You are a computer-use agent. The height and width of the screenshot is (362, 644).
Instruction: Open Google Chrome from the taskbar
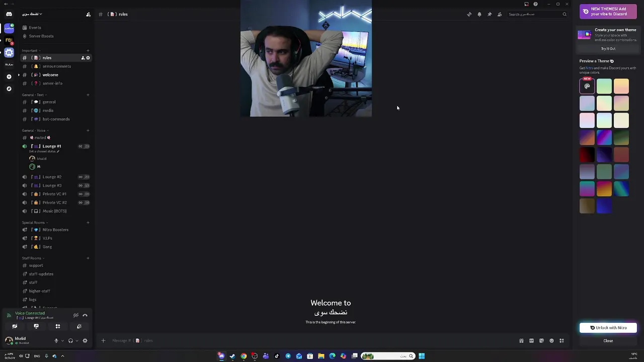244,356
